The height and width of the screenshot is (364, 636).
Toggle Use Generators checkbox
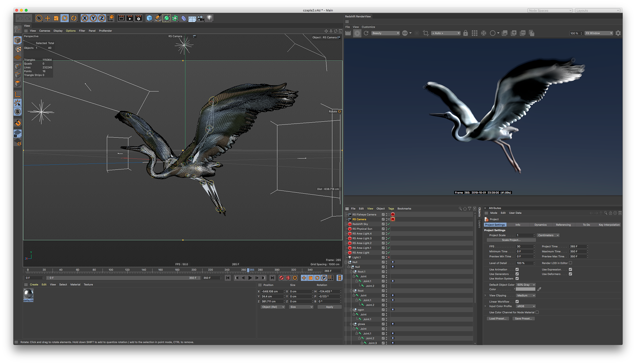point(517,274)
